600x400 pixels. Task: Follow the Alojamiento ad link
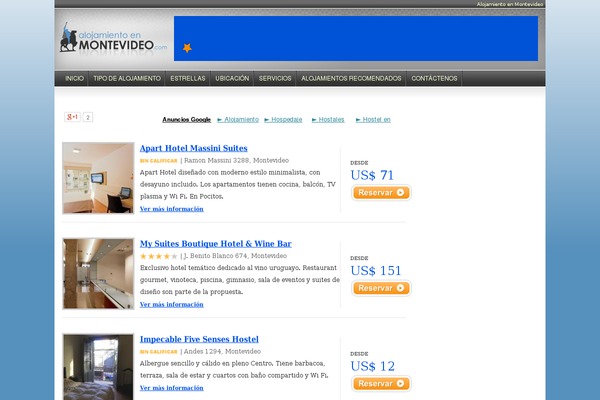238,119
